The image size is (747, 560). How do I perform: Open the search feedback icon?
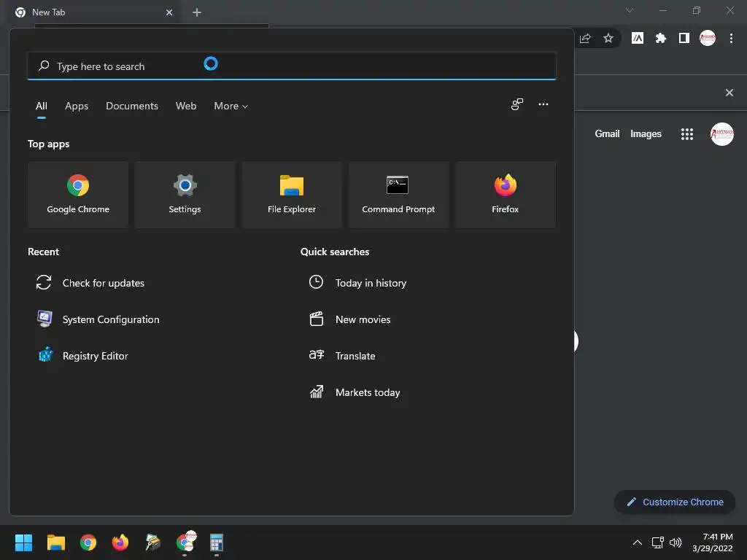tap(517, 104)
